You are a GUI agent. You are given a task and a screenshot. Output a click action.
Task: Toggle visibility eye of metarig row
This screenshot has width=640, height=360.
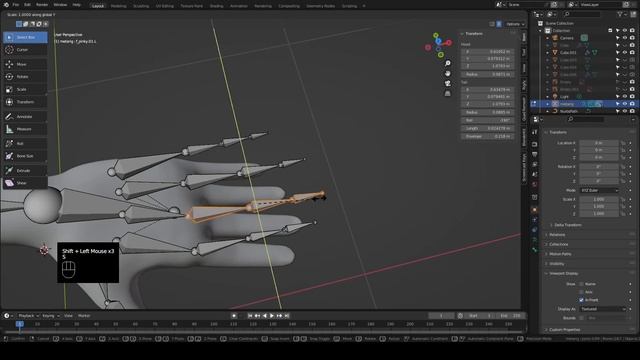pyautogui.click(x=625, y=104)
